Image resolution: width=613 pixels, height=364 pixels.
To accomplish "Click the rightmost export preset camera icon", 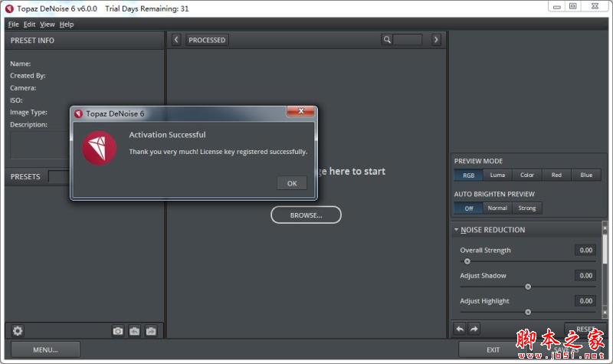I will [151, 331].
